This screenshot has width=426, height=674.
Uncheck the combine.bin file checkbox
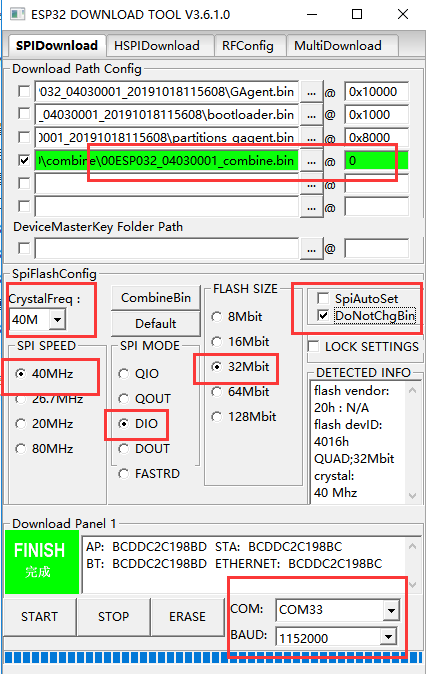click(24, 160)
